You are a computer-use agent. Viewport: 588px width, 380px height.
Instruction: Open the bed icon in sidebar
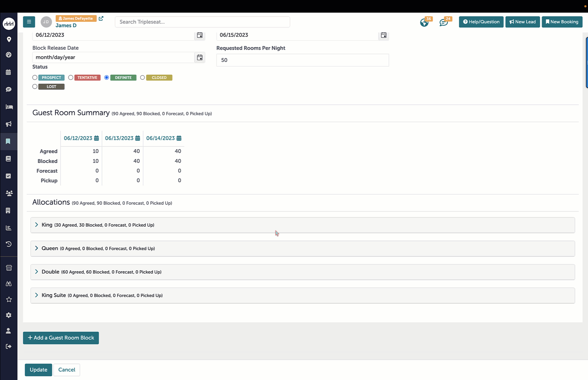pos(9,107)
